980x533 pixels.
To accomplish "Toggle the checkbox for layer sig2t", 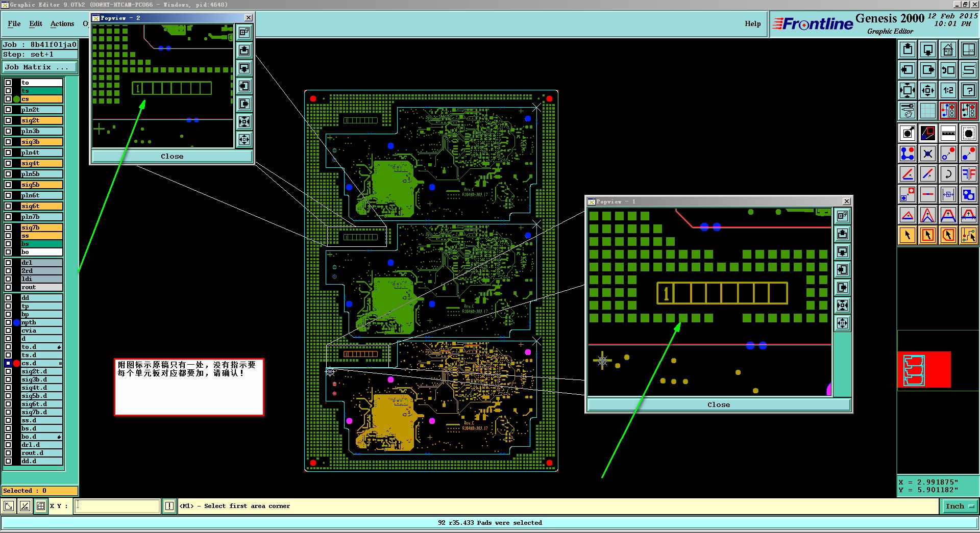I will pyautogui.click(x=8, y=120).
